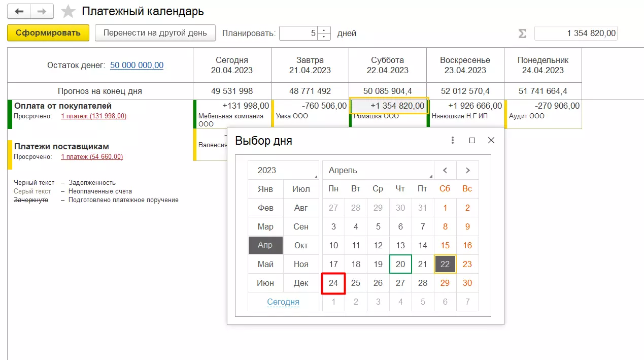Click the Сформировать button

pos(48,33)
